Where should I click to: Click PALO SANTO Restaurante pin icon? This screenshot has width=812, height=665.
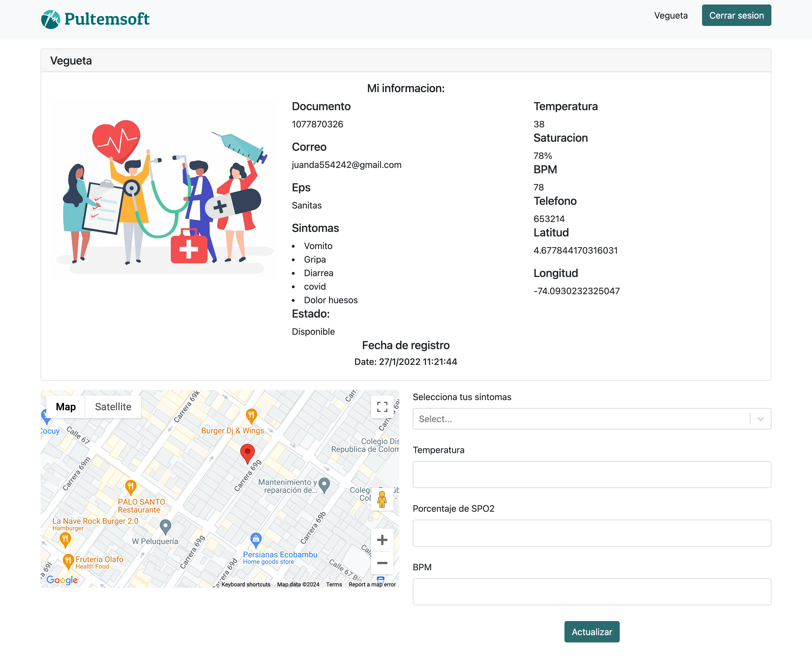(x=131, y=488)
